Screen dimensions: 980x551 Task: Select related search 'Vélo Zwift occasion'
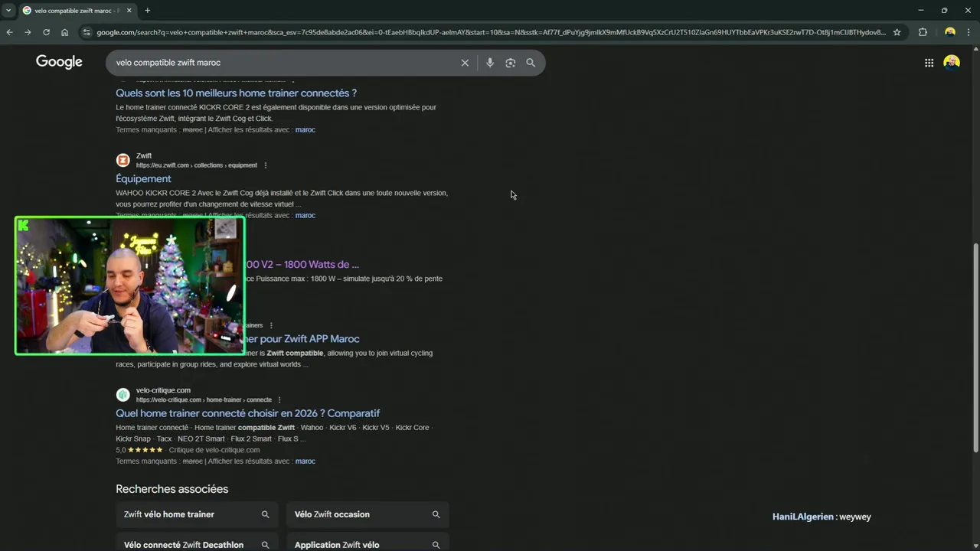[x=367, y=514]
